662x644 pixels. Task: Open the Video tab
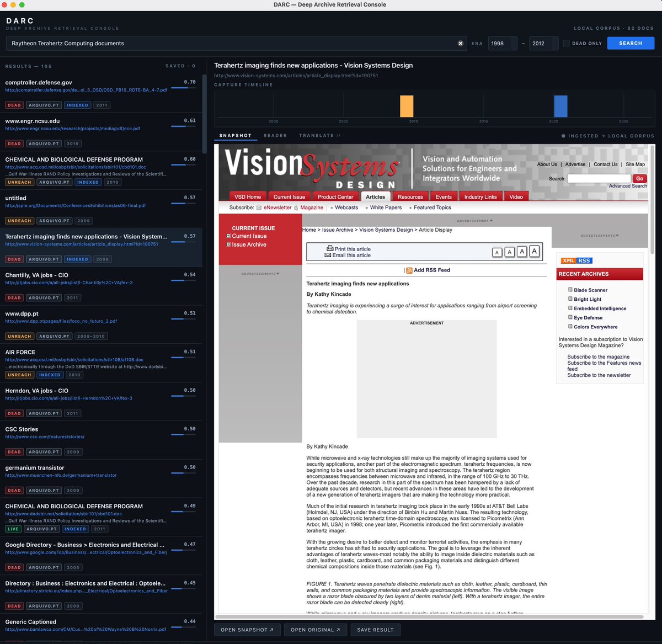(516, 196)
